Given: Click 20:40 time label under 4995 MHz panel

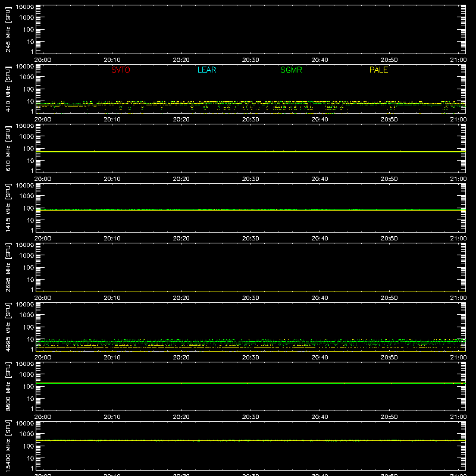Looking at the screenshot, I should [x=320, y=358].
